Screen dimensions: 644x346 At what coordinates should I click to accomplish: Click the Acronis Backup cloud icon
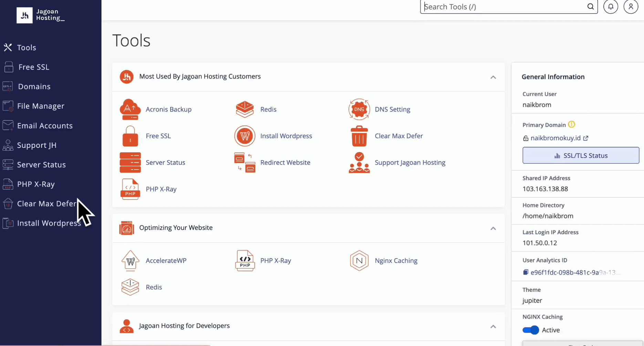point(130,109)
